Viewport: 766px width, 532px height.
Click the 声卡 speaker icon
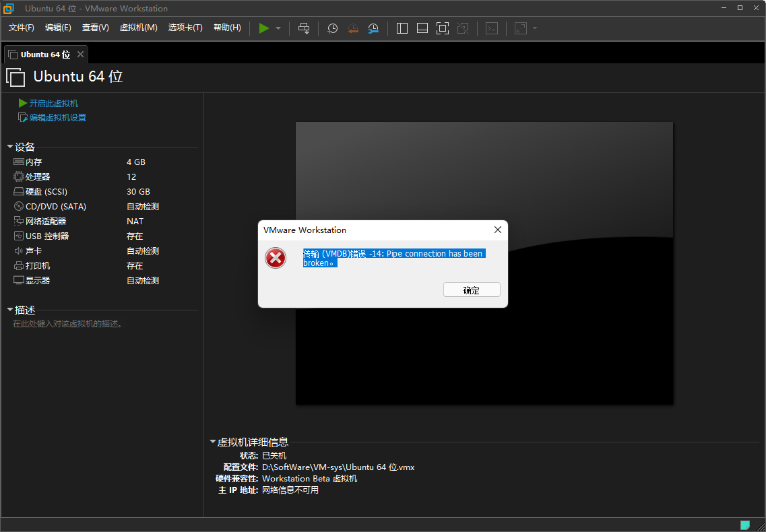19,251
